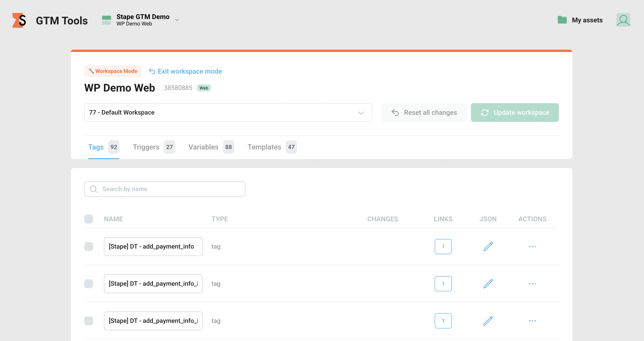This screenshot has width=644, height=341.
Task: Click the LINKS column header
Action: click(443, 219)
